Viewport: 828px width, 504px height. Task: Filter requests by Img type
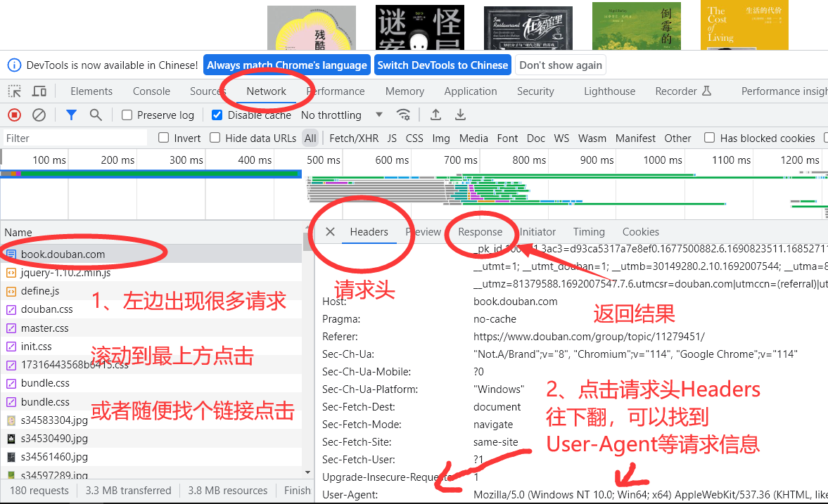(441, 138)
